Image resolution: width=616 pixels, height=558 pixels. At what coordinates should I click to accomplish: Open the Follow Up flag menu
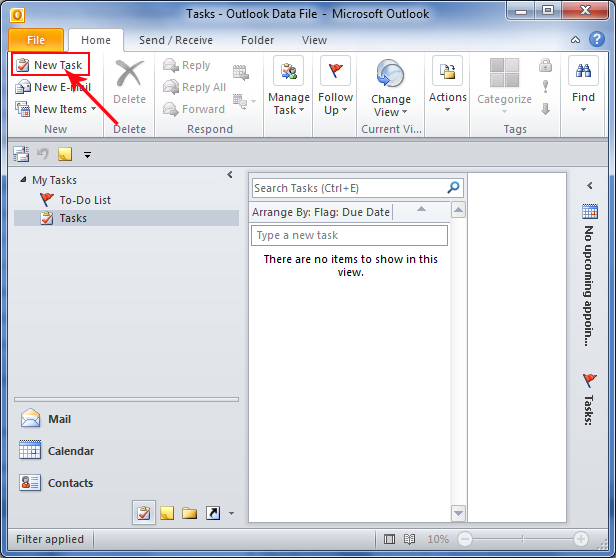(336, 86)
